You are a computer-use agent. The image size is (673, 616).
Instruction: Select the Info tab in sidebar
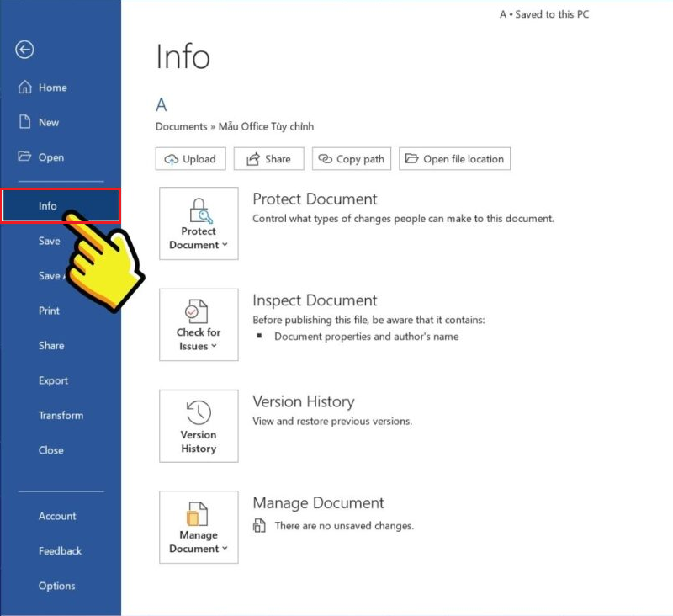click(48, 206)
